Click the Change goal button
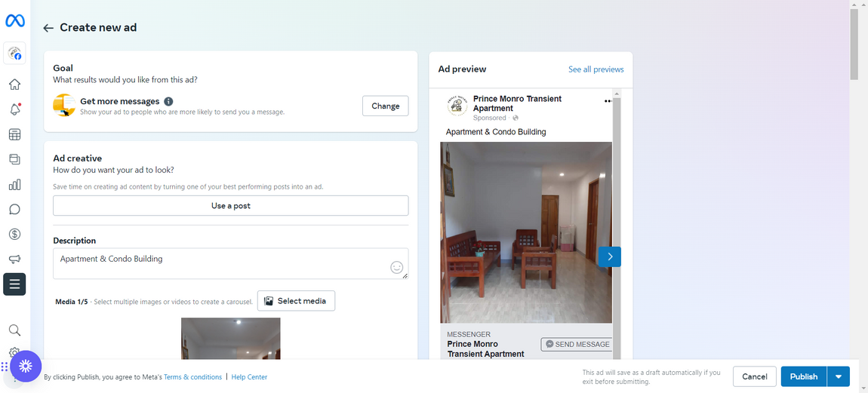This screenshot has width=868, height=393. 385,106
